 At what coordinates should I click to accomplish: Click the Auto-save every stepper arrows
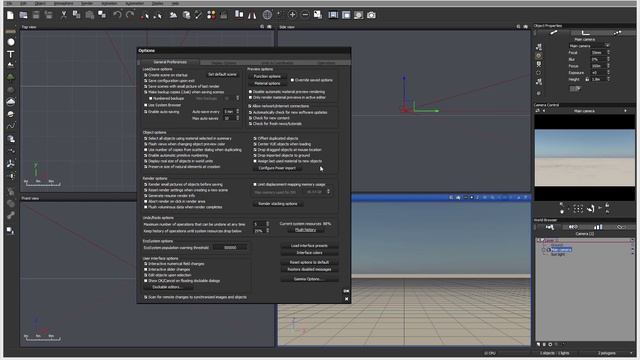point(238,111)
